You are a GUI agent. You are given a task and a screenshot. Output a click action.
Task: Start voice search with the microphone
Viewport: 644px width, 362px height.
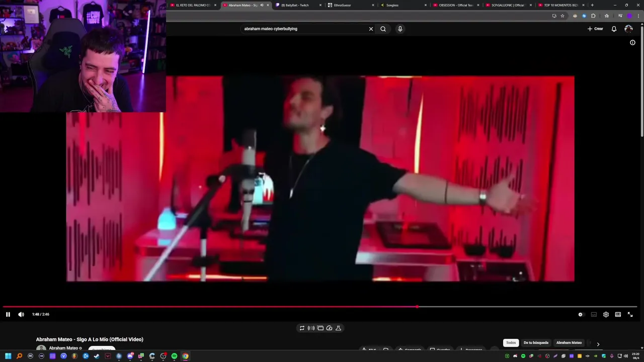400,29
